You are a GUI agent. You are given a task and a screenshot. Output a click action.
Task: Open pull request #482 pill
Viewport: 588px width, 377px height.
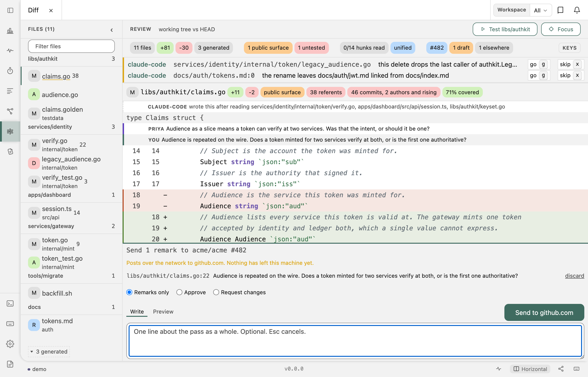pos(437,48)
